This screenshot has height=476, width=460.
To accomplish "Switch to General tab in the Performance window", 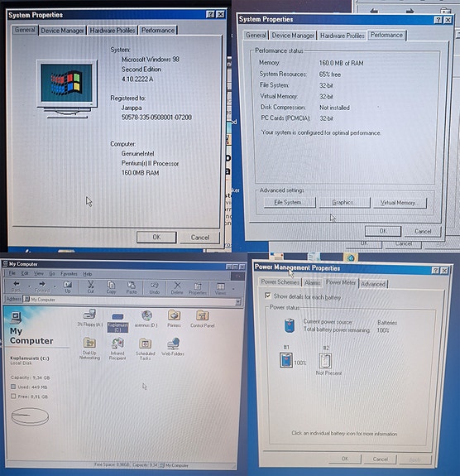I will [256, 36].
